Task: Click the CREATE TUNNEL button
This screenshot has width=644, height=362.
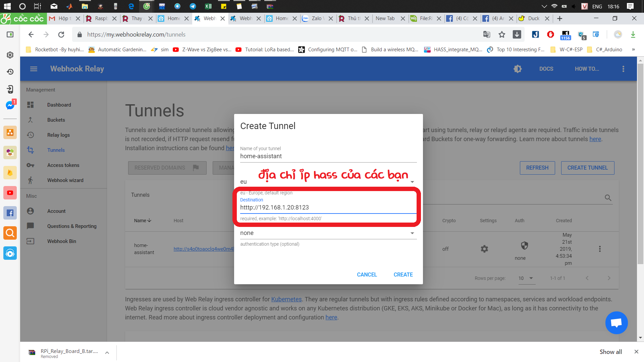Action: [587, 168]
